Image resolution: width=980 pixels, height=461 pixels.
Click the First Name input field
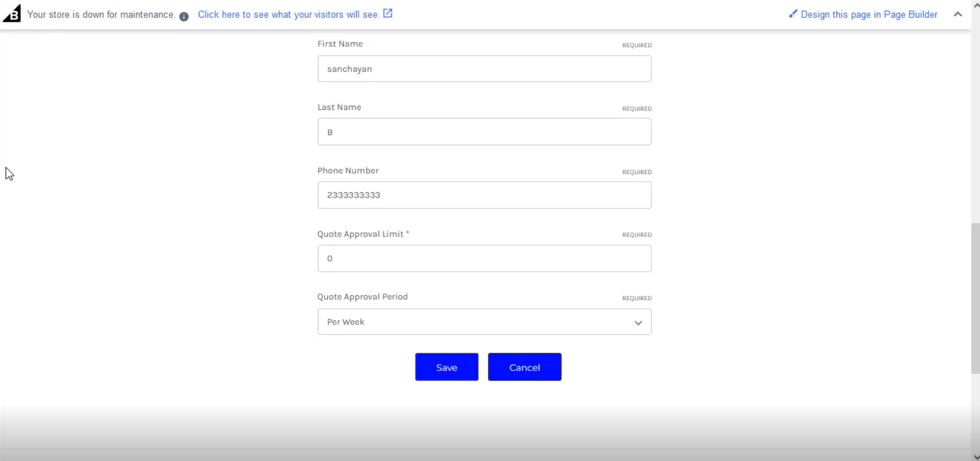click(x=484, y=69)
